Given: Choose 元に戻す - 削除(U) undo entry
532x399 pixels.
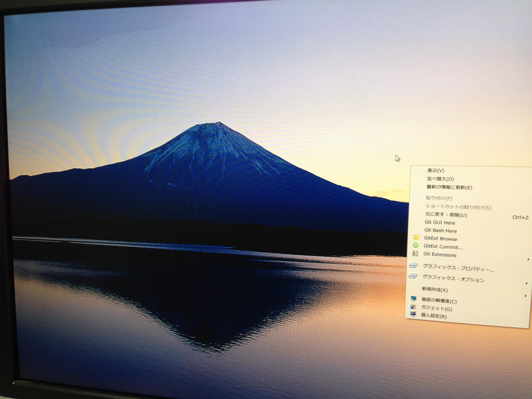Looking at the screenshot, I should click(x=446, y=215).
